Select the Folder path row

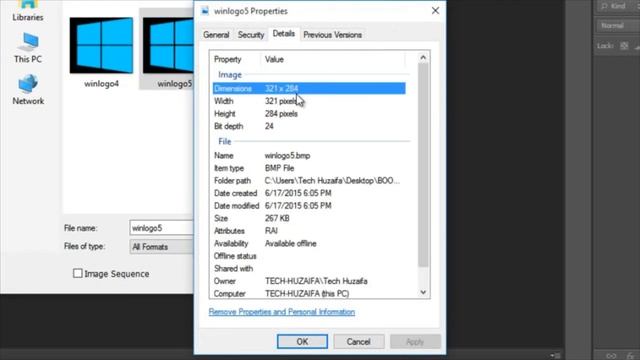309,180
